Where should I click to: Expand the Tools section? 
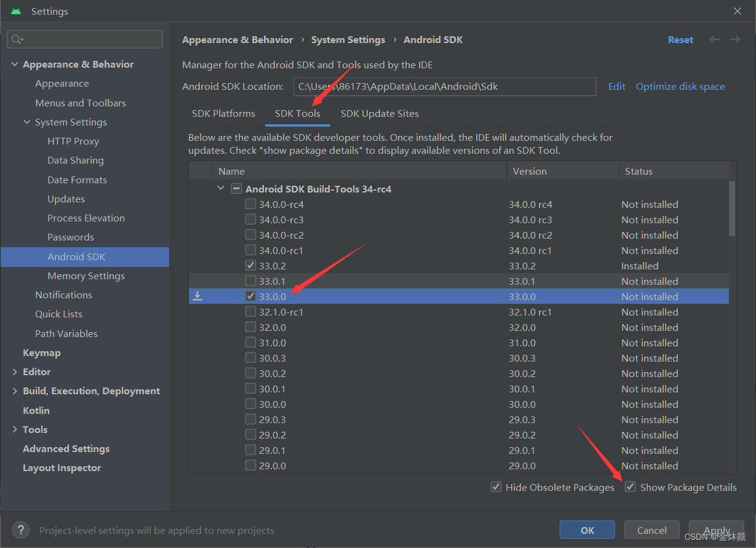point(15,429)
